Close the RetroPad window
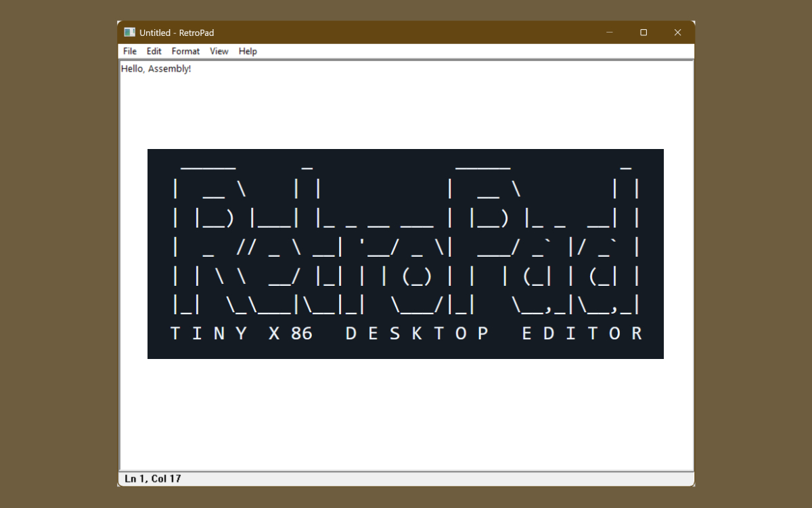Image resolution: width=812 pixels, height=508 pixels. coord(677,32)
